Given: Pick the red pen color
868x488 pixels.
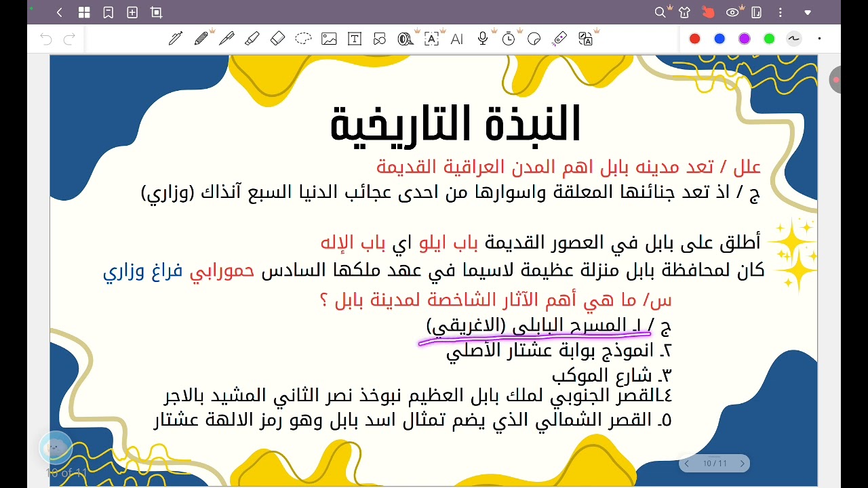Looking at the screenshot, I should point(695,39).
